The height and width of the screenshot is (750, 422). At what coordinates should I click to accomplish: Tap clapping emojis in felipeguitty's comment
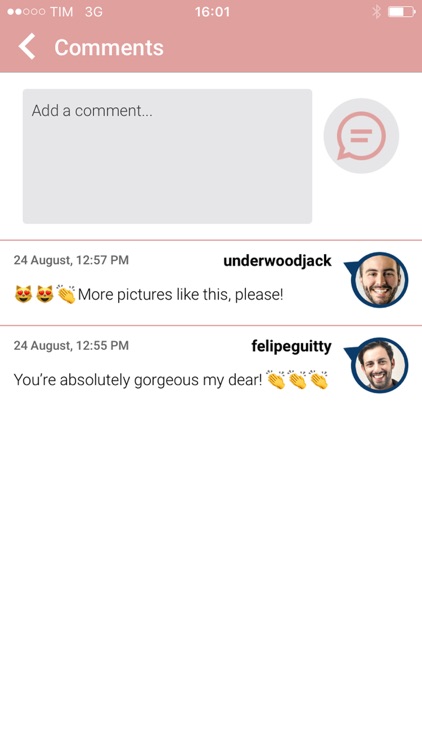click(x=297, y=380)
